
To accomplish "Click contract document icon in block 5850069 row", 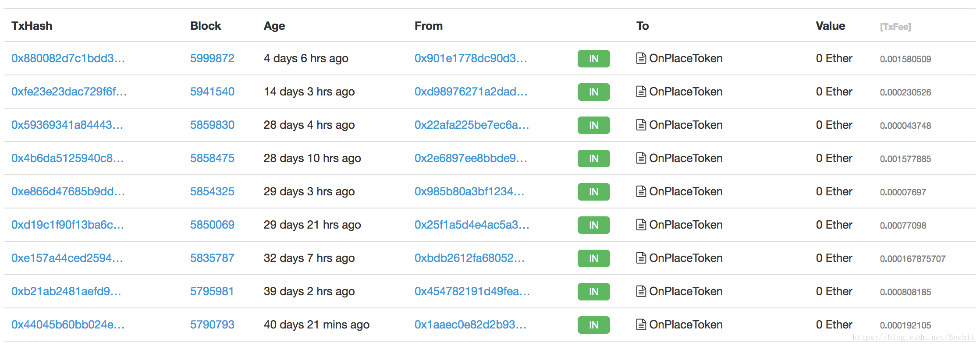I will point(641,225).
